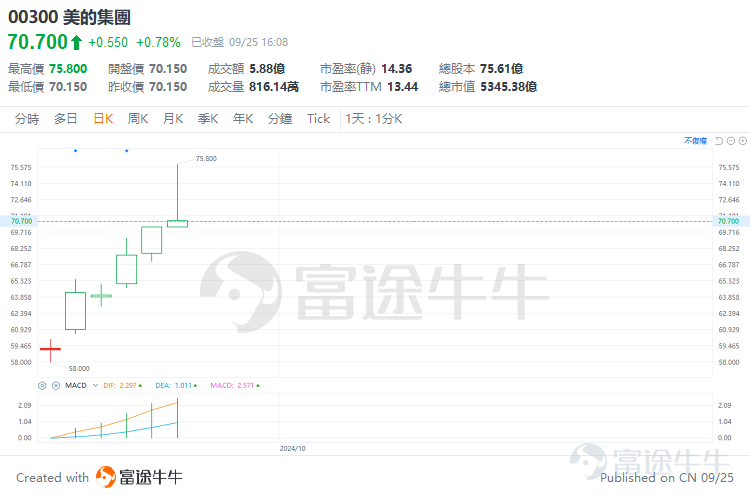Click the DIF: 2.297 value
The image size is (750, 498).
click(x=122, y=386)
